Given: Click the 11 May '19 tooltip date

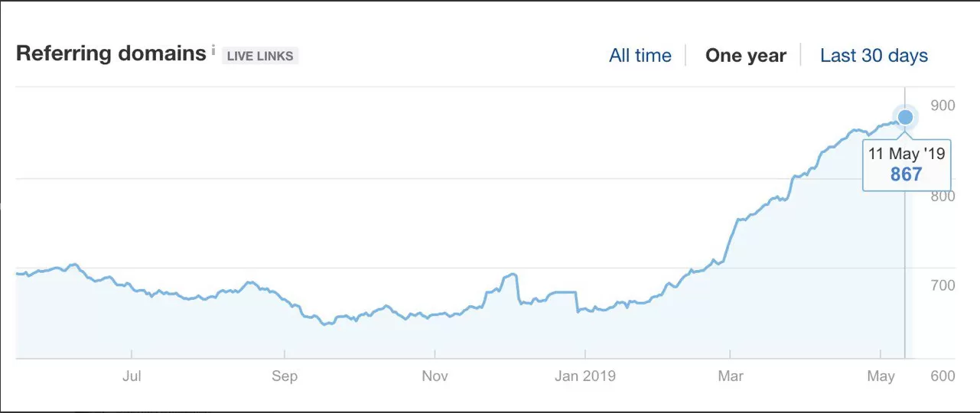Looking at the screenshot, I should [907, 154].
